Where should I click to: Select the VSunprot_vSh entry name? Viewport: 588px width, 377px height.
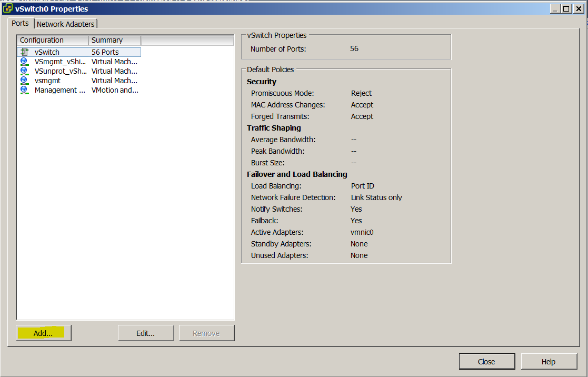(x=61, y=71)
